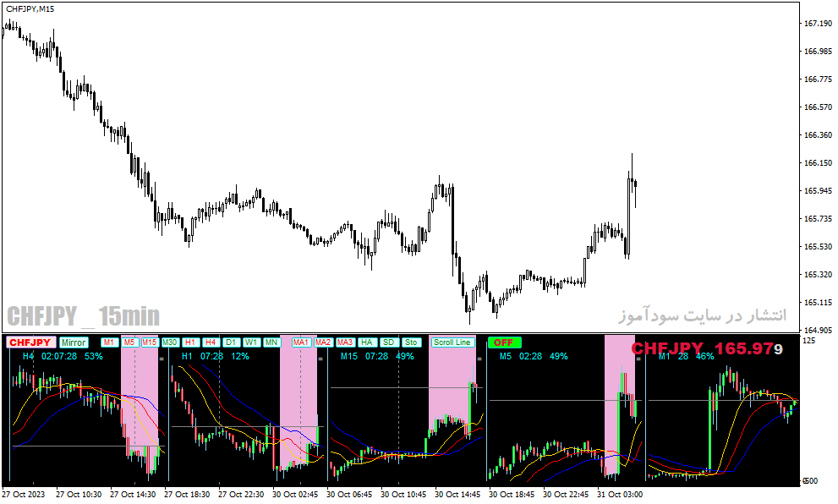Click the Mirror button
The height and width of the screenshot is (504, 838).
pyautogui.click(x=74, y=342)
